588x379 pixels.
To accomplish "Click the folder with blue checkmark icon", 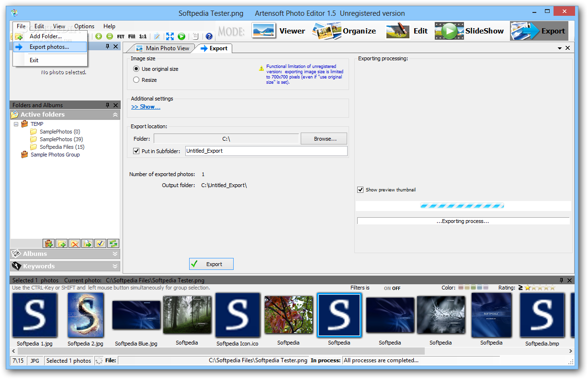I will [100, 244].
